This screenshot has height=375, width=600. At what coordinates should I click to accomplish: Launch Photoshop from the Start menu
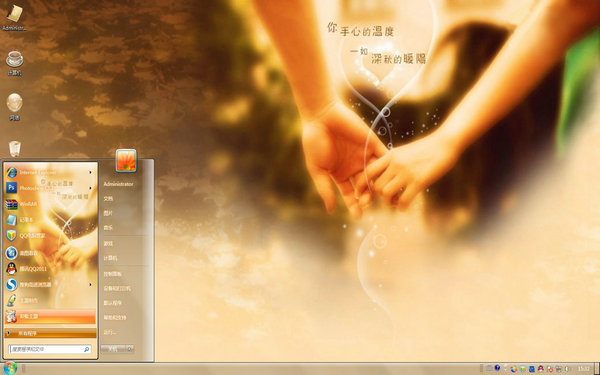[x=50, y=188]
